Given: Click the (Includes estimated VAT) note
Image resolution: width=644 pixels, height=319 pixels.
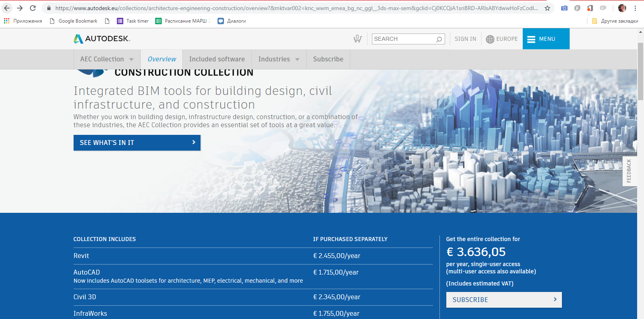Looking at the screenshot, I should coord(480,283).
